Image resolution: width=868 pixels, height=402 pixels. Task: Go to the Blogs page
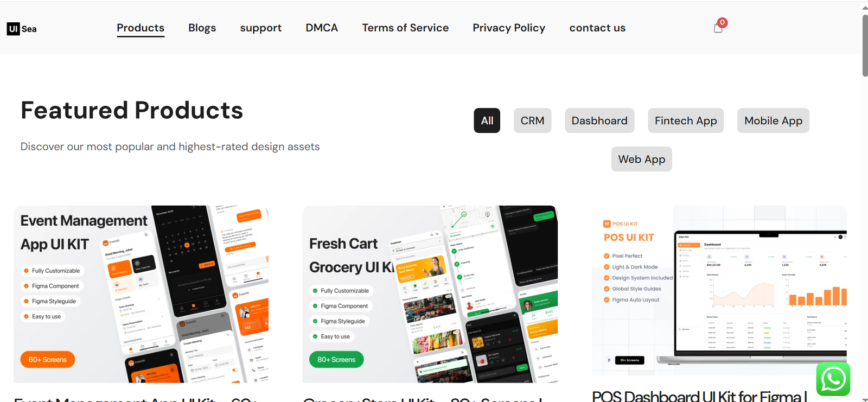202,28
